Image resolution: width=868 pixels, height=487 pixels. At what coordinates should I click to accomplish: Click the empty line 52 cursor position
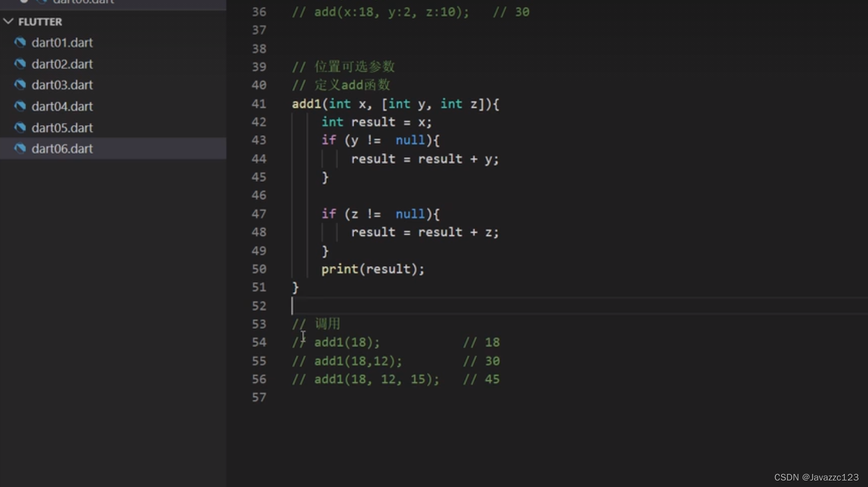292,306
